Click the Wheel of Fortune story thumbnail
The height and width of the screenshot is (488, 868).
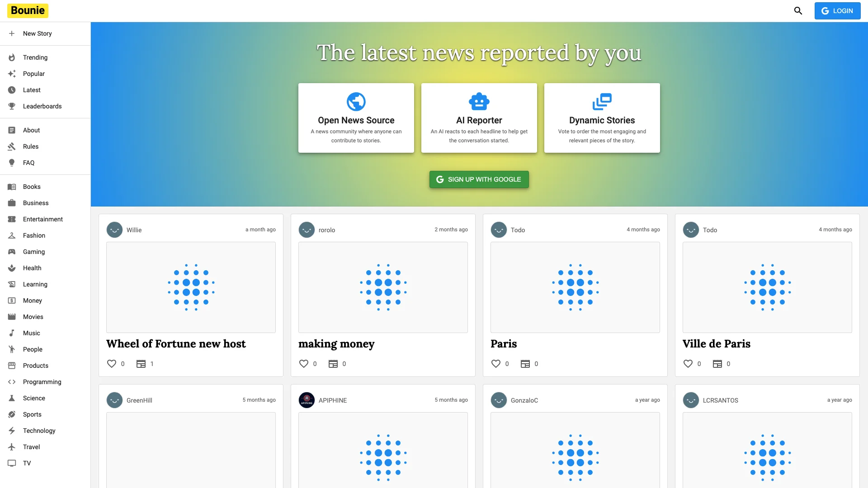point(191,287)
